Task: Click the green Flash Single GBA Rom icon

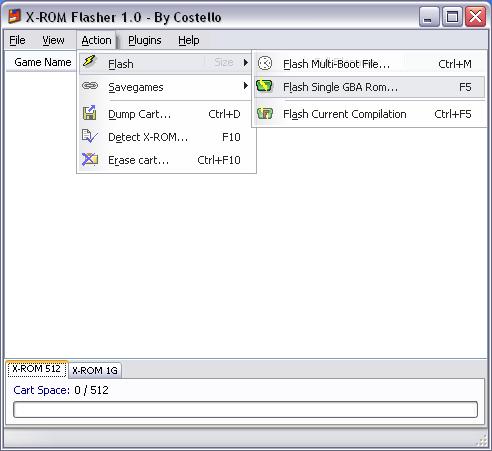Action: (x=264, y=86)
